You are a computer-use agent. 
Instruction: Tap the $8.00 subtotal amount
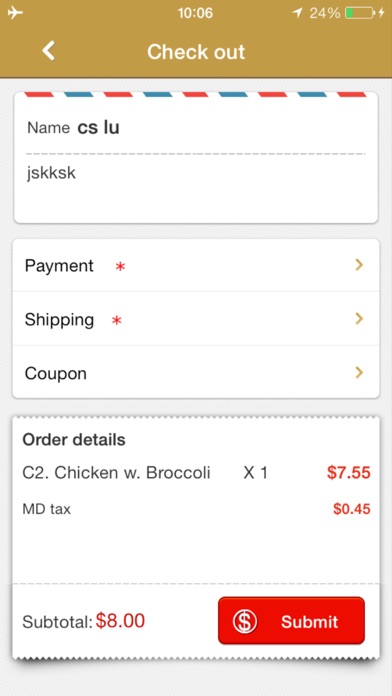tap(120, 621)
